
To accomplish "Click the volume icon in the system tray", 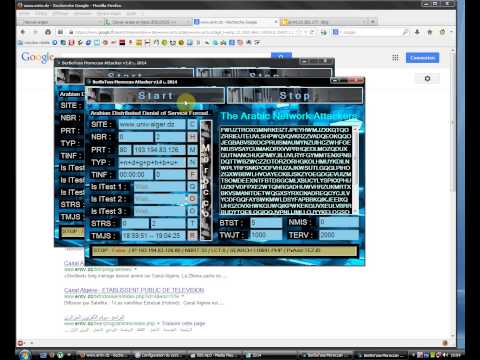I will 446,355.
